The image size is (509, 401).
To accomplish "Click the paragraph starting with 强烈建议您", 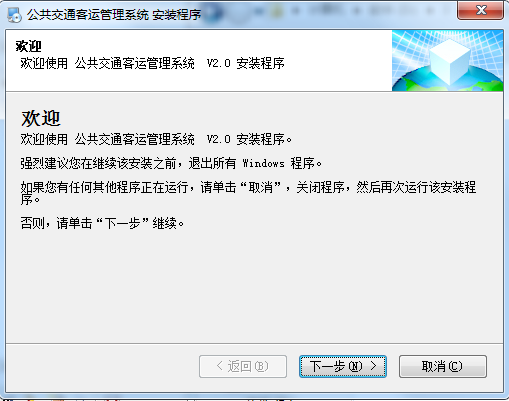I will tap(171, 163).
